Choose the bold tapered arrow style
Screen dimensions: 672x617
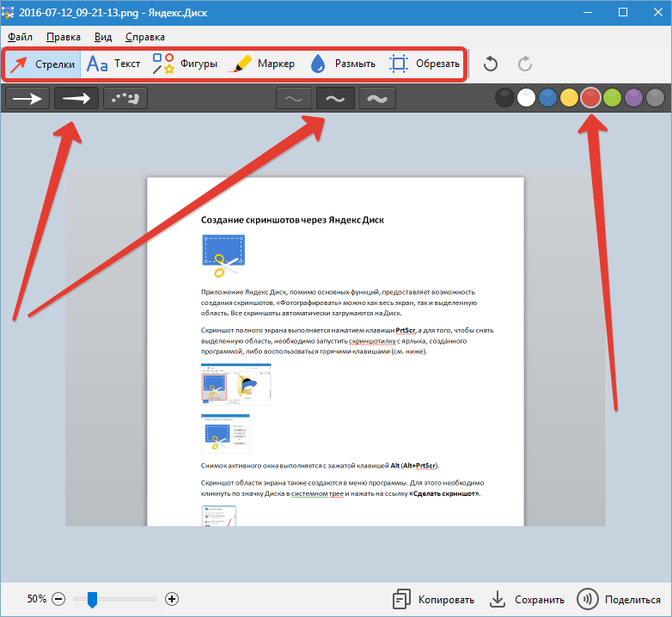point(76,98)
